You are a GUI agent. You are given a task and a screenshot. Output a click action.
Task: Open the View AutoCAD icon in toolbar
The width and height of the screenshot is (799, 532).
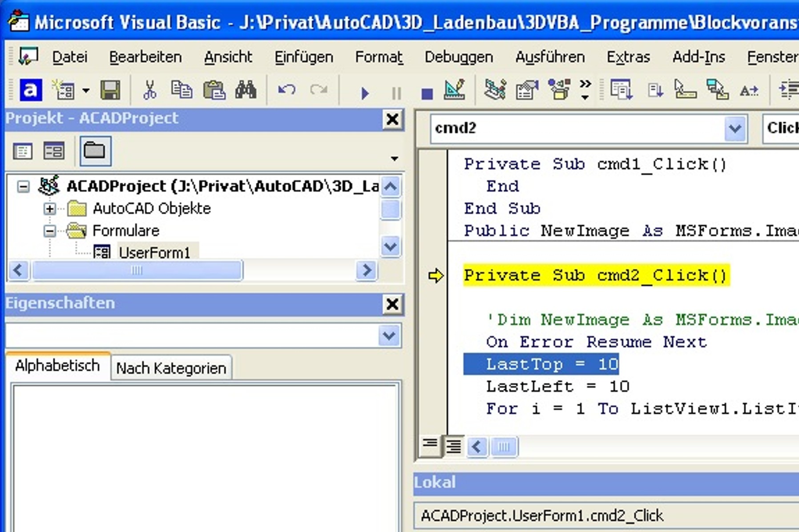[30, 91]
